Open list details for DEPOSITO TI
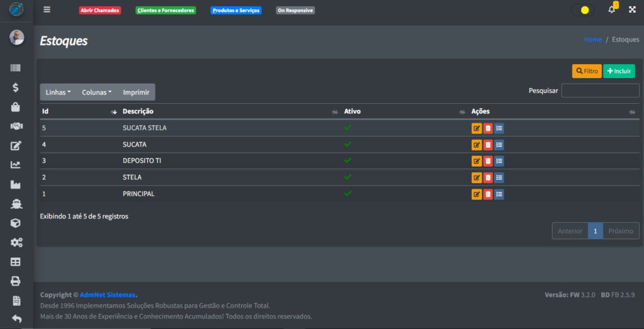This screenshot has height=329, width=644. (x=499, y=161)
